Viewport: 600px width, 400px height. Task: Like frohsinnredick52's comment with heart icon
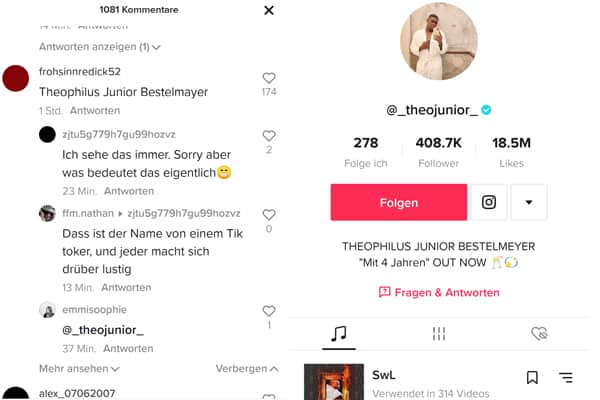coord(269,78)
